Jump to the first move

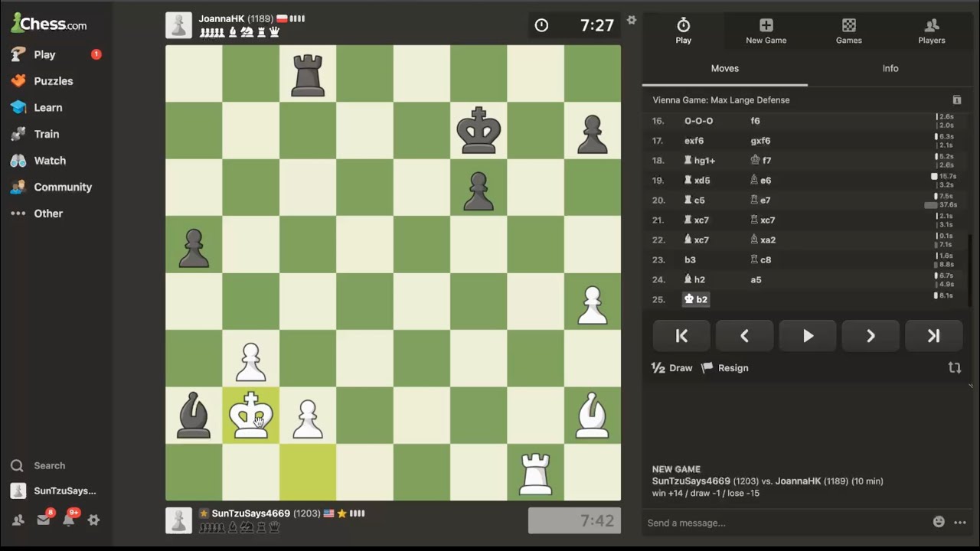tap(681, 336)
